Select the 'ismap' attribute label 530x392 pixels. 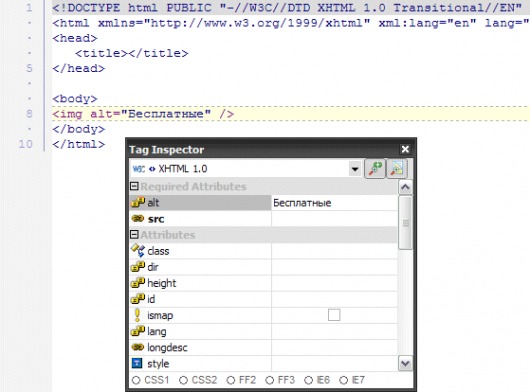pyautogui.click(x=160, y=315)
